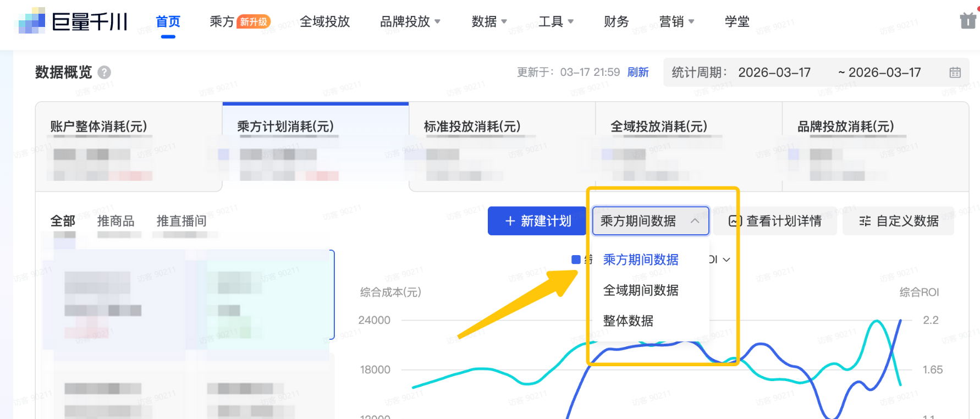
Task: Click 刷新 link
Action: click(x=638, y=73)
